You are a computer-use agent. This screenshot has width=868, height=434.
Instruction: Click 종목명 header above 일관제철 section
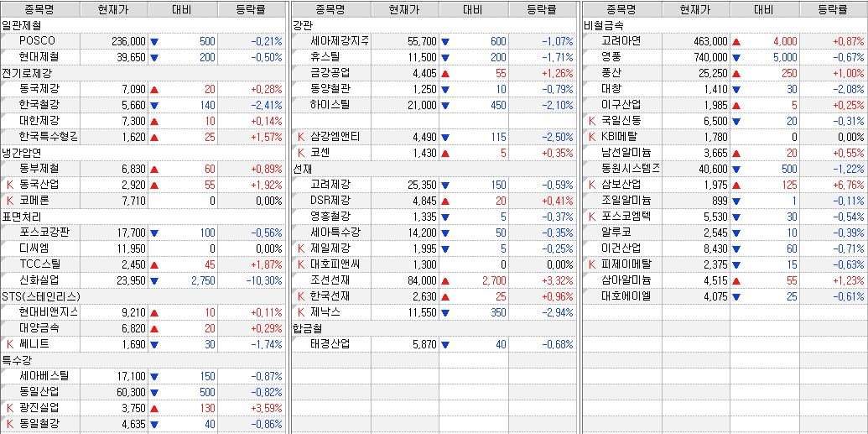[x=40, y=9]
